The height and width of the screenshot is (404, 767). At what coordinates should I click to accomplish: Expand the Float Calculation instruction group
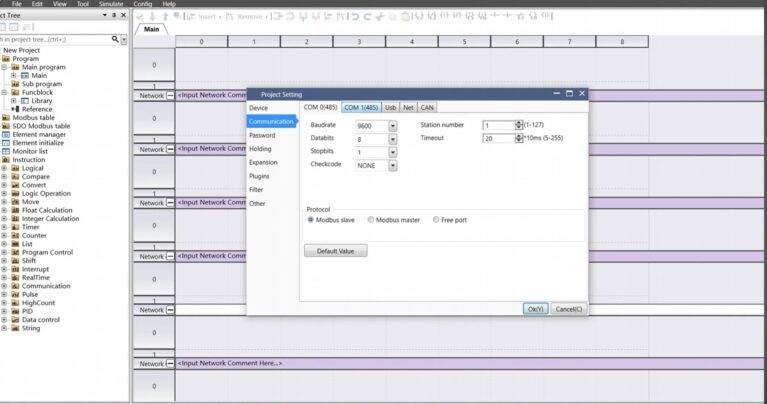click(x=4, y=210)
